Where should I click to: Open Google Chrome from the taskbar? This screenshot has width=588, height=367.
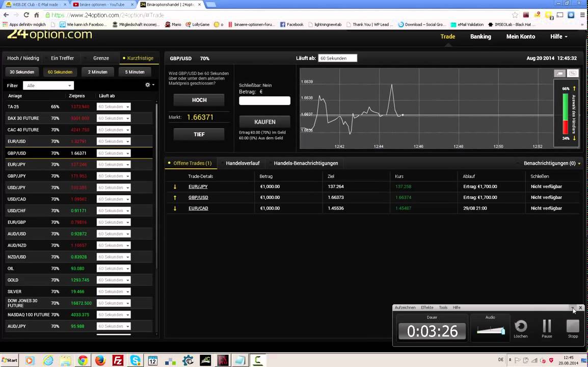83,360
